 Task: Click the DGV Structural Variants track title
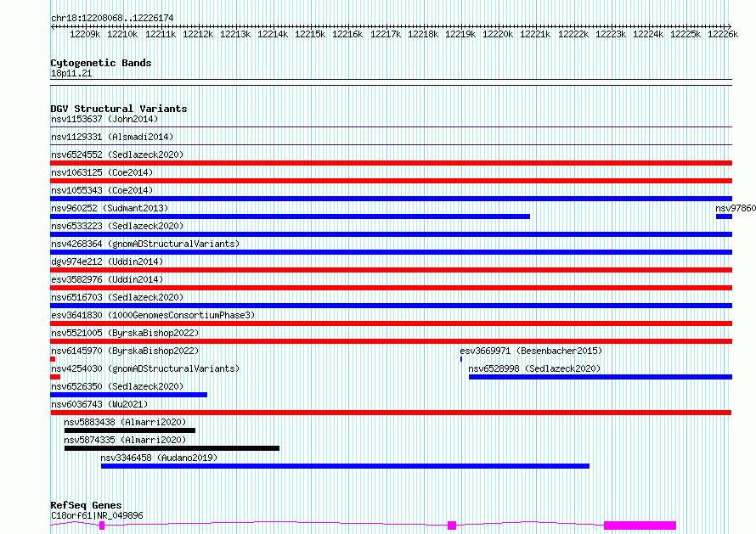119,109
